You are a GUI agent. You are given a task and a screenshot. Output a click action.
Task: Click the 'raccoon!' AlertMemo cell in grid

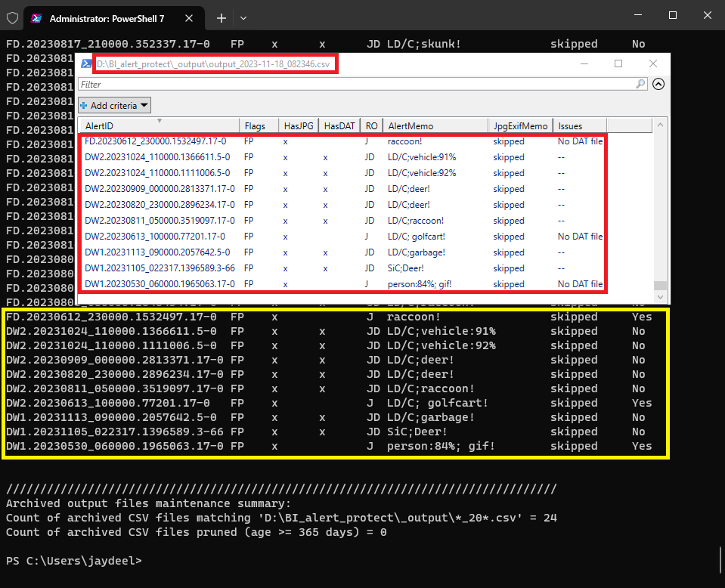coord(404,141)
